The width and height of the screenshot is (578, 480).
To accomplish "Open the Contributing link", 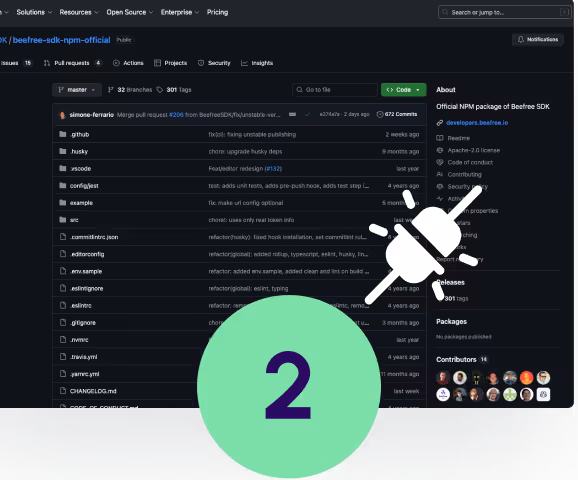I will [464, 175].
